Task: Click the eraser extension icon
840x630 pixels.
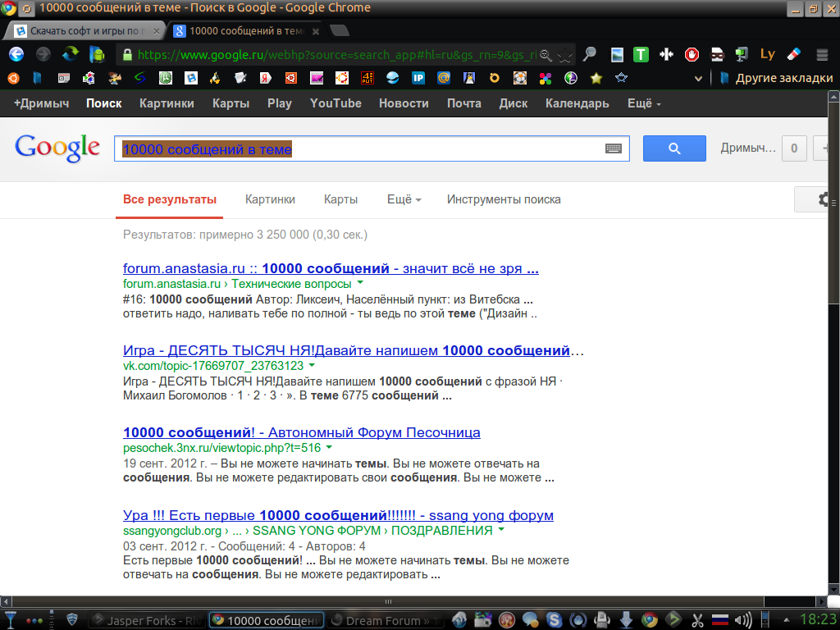Action: 794,54
